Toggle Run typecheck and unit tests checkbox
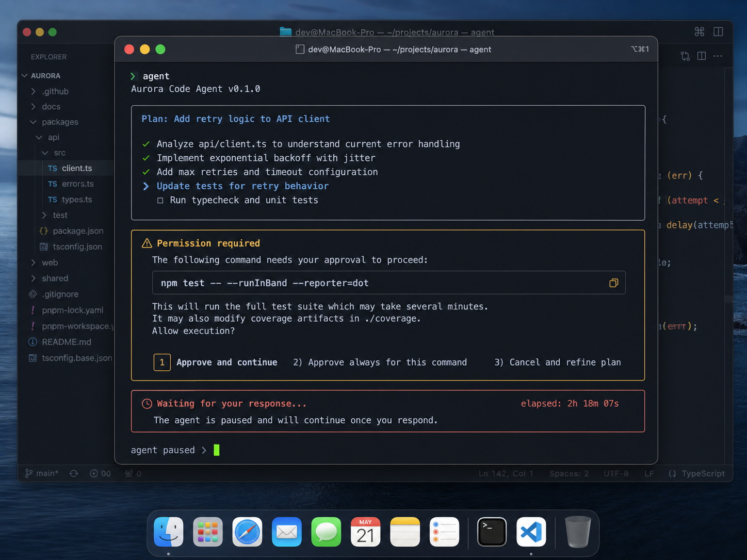Viewport: 747px width, 560px height. coord(160,200)
